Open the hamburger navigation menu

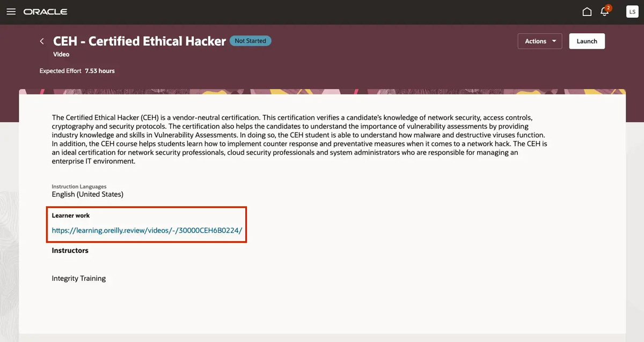click(11, 12)
